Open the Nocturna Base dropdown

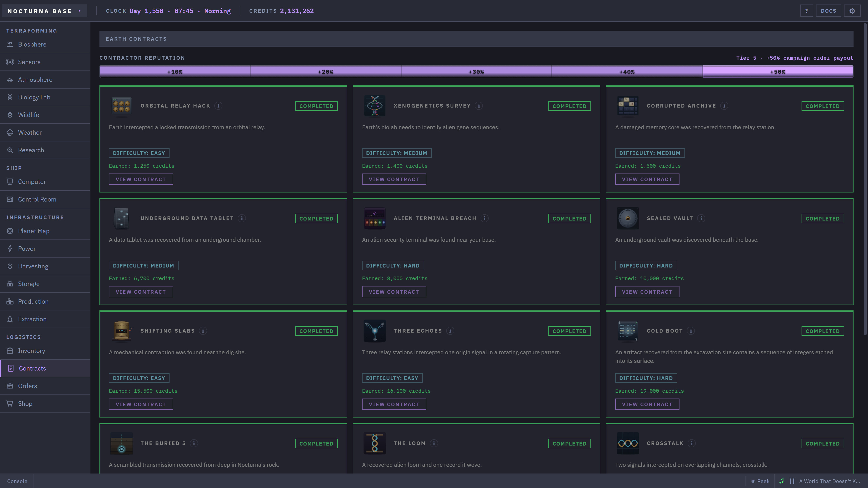(45, 11)
